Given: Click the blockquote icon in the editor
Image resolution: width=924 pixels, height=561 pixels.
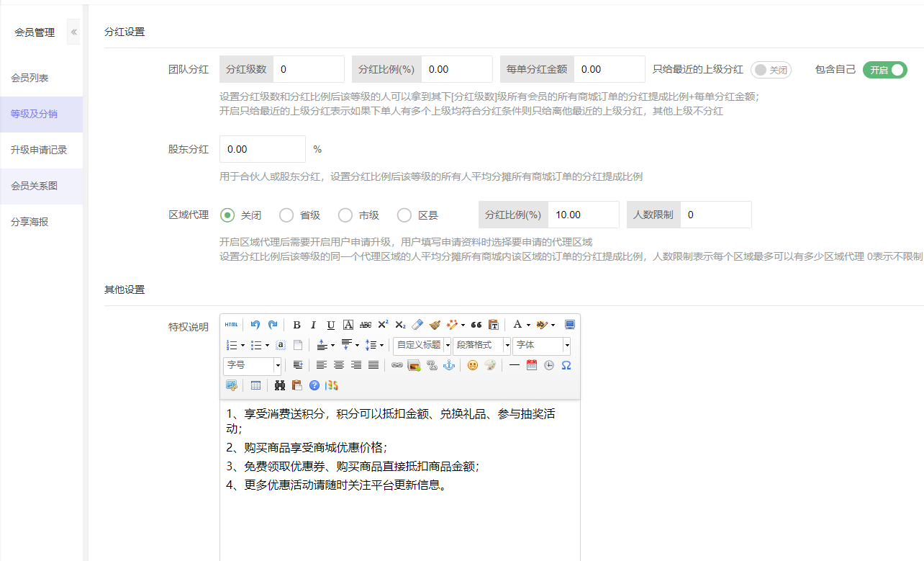Looking at the screenshot, I should (476, 325).
